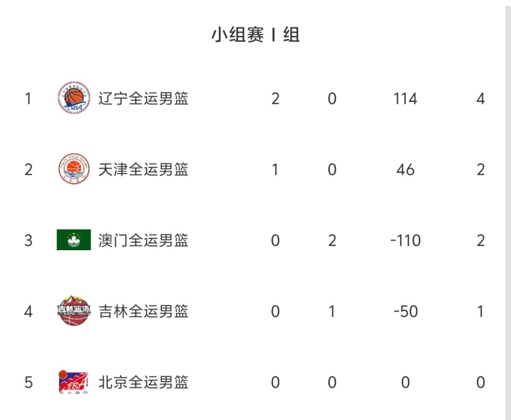This screenshot has height=420, width=511.
Task: Click Tianjin's point differential 46
Action: click(x=405, y=169)
